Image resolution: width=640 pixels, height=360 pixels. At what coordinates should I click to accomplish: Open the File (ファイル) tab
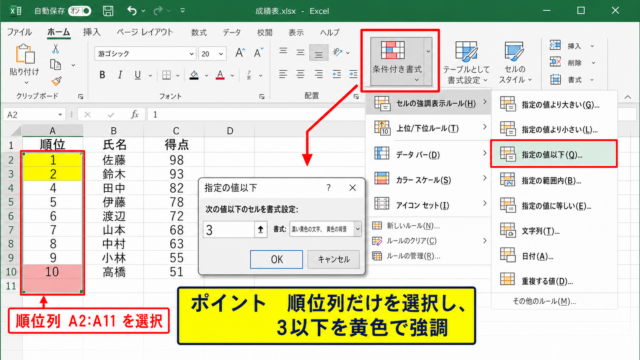pos(19,32)
